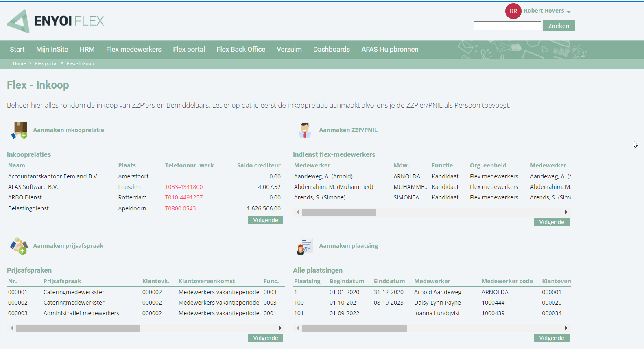Open the AFAS Hulpbronnen menu
Image resolution: width=644 pixels, height=349 pixels.
click(390, 49)
